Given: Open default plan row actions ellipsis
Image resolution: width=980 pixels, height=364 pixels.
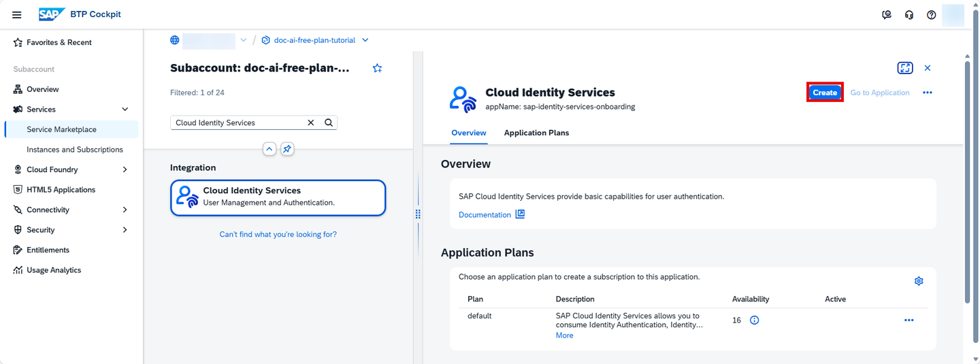Looking at the screenshot, I should 909,320.
